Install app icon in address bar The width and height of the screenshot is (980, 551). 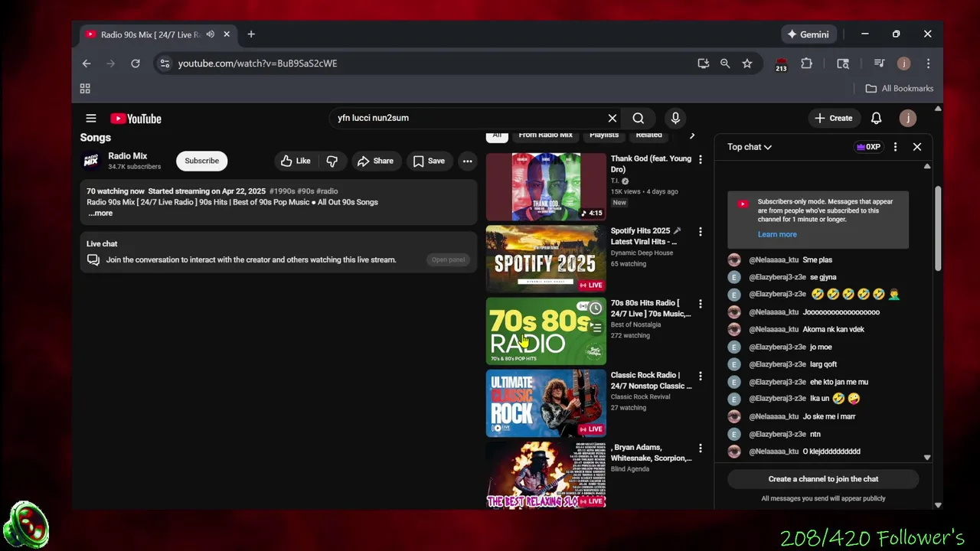click(703, 64)
